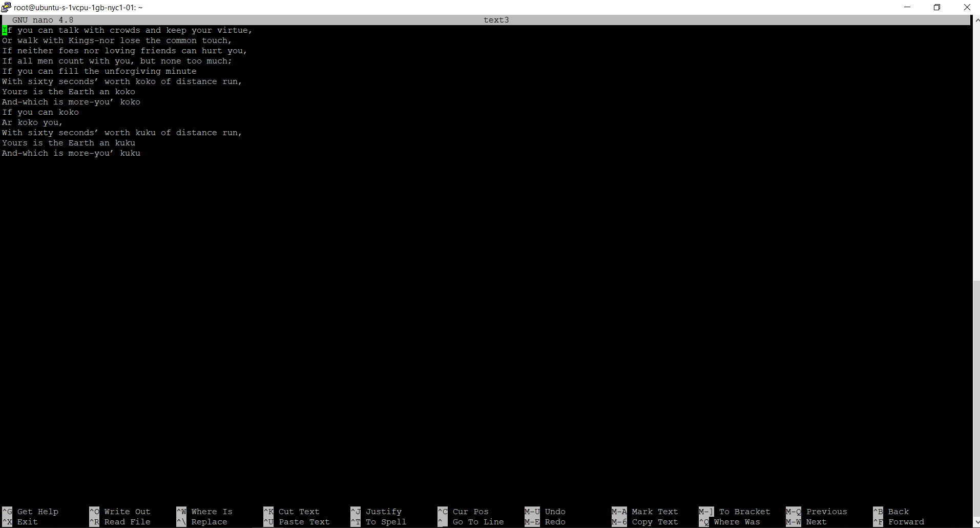Click the line 'Ar koko you,'

tap(32, 122)
